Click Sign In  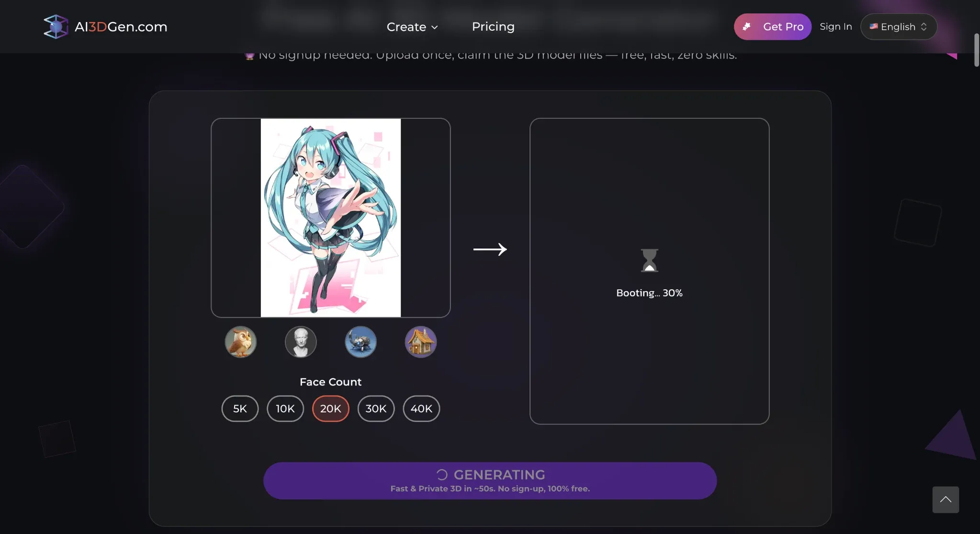(x=835, y=26)
